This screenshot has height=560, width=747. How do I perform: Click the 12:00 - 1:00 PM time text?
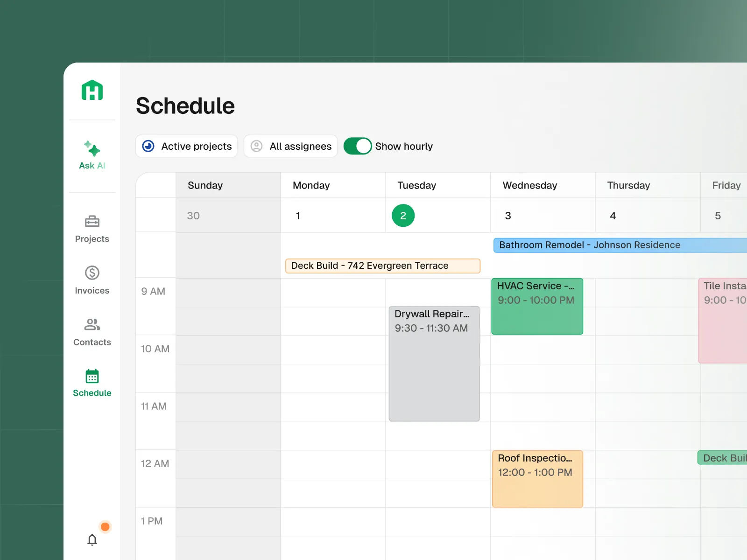click(x=535, y=472)
